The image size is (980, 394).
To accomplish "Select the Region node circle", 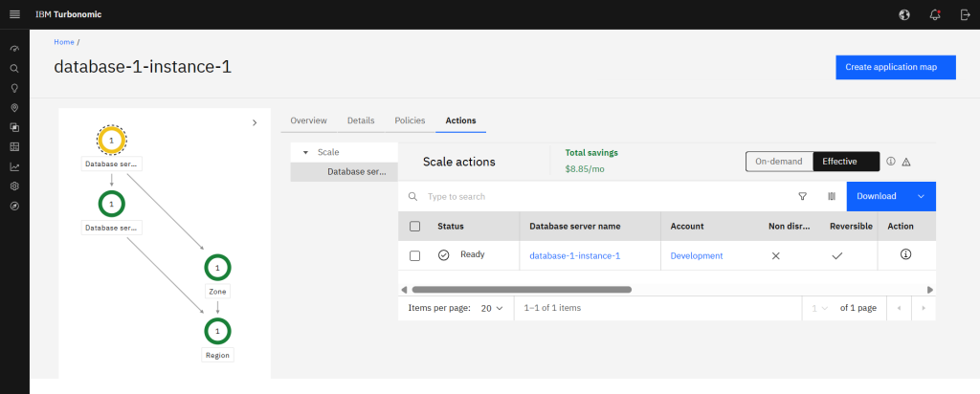I will pyautogui.click(x=217, y=332).
